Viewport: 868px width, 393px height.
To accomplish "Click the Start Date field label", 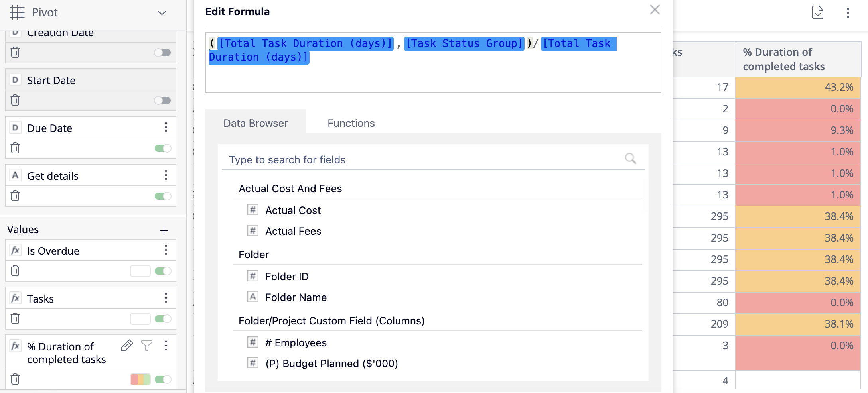I will point(51,80).
